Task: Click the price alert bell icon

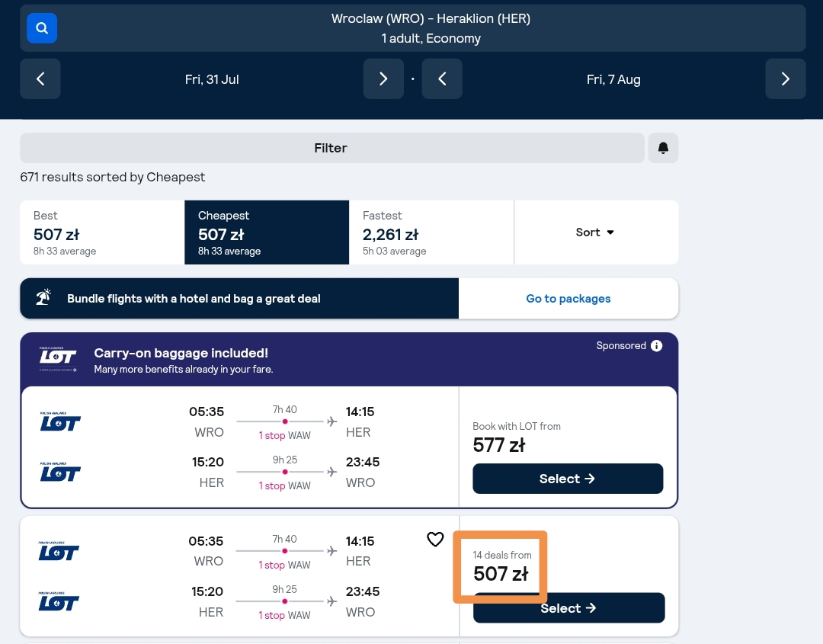Action: pyautogui.click(x=663, y=148)
